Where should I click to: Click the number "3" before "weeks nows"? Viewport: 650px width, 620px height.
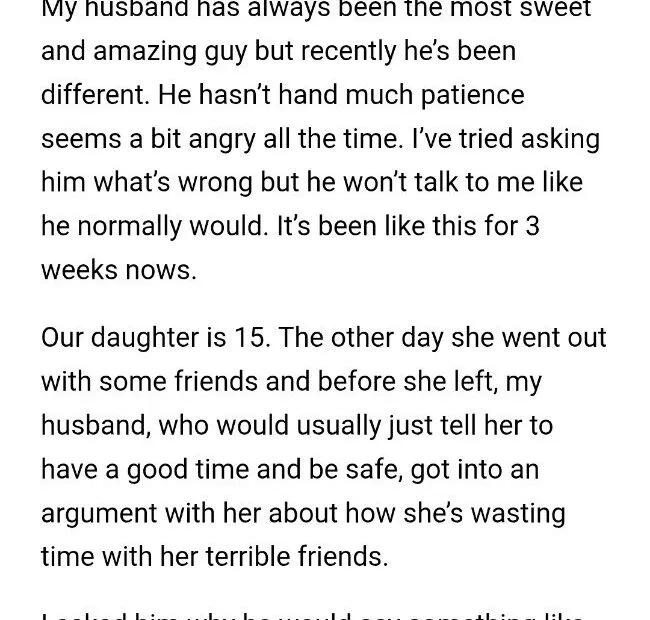pyautogui.click(x=532, y=226)
